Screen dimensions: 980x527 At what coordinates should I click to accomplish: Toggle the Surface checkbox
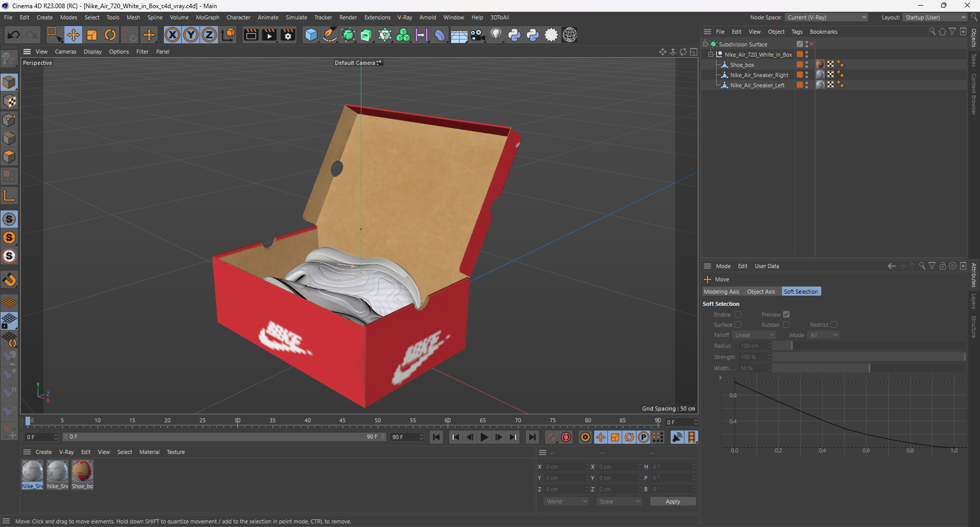pos(738,325)
